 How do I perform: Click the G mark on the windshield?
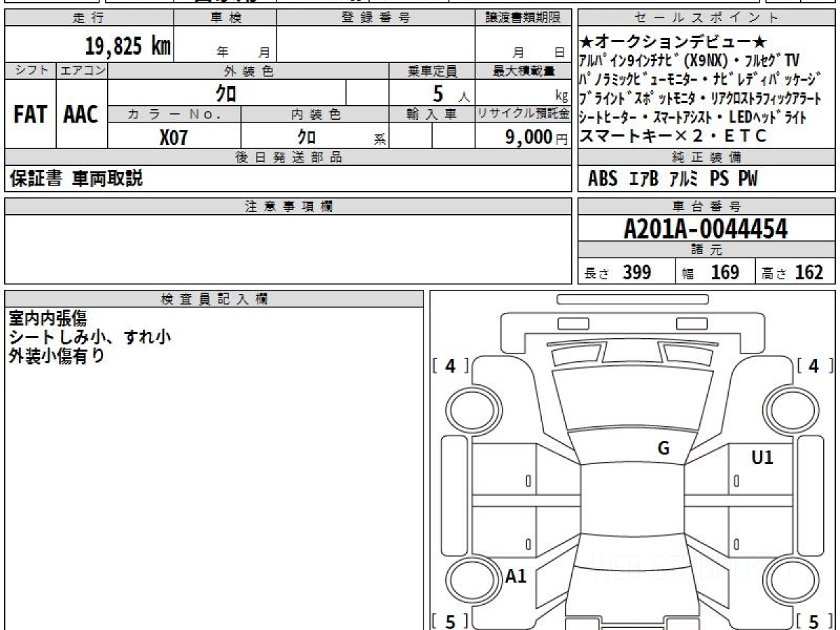click(x=664, y=449)
